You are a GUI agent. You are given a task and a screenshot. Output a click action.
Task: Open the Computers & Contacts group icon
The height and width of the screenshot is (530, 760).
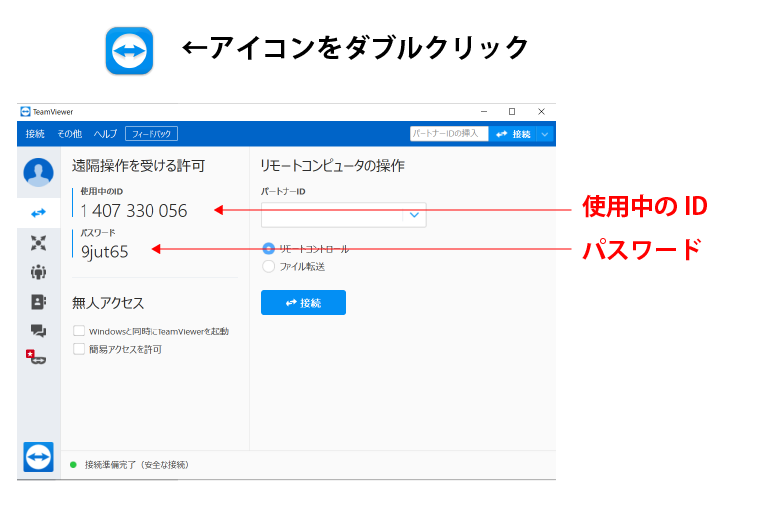tap(38, 272)
